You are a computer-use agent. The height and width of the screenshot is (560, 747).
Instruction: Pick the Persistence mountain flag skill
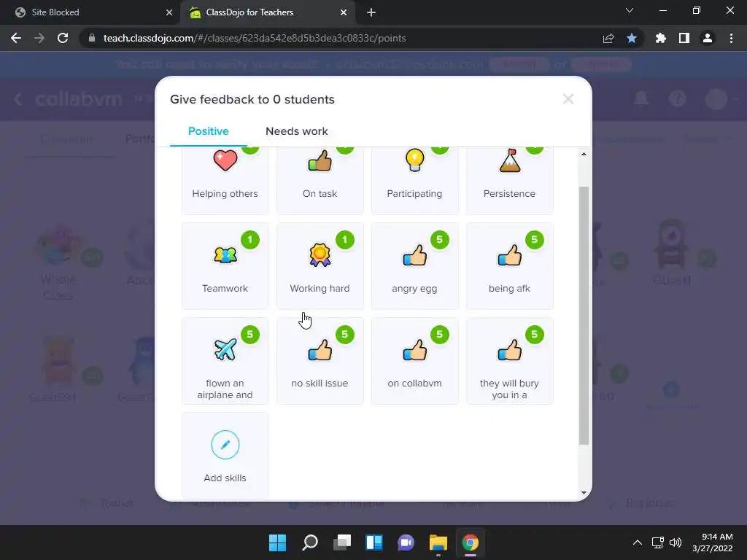(x=509, y=180)
